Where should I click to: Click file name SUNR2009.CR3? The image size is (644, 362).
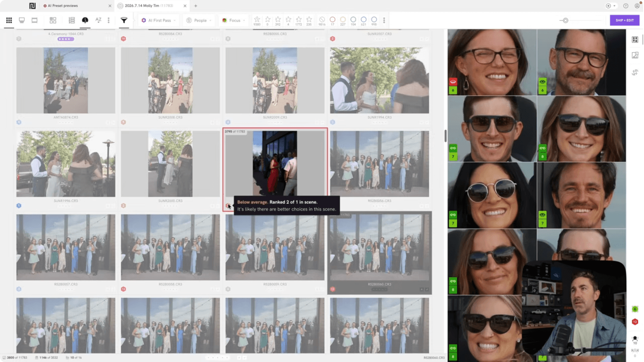pos(275,117)
